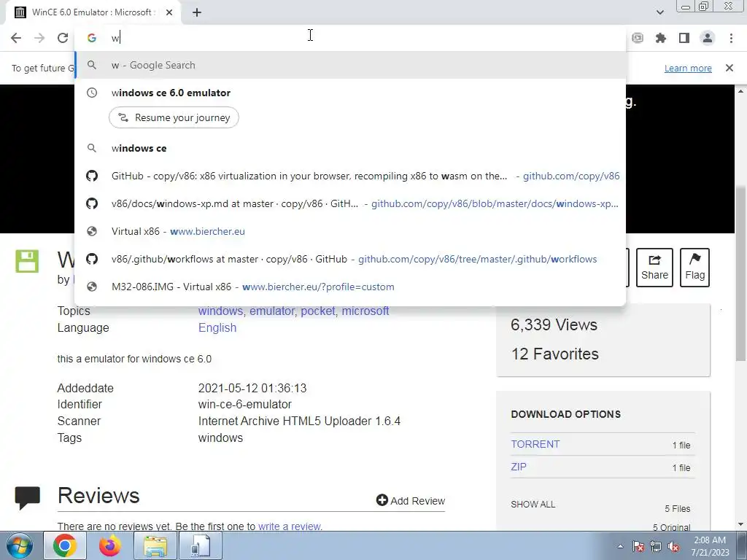Open the GitHub copy/v86 suggestion

[x=350, y=176]
